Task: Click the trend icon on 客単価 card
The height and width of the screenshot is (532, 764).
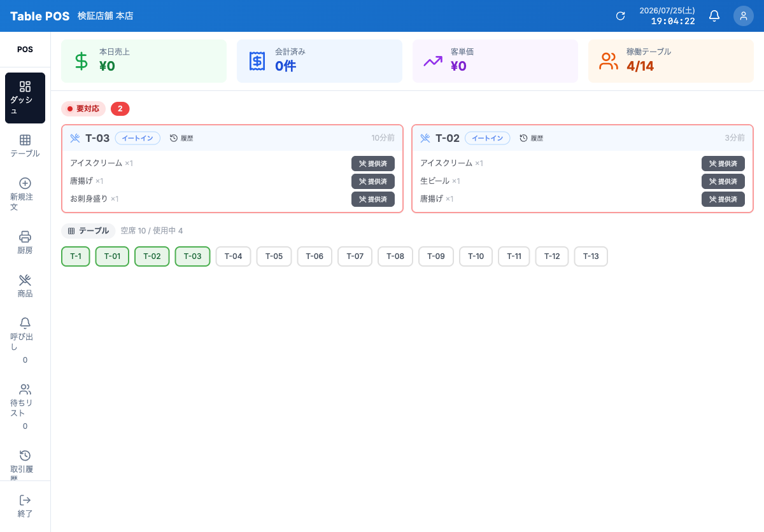Action: (433, 61)
